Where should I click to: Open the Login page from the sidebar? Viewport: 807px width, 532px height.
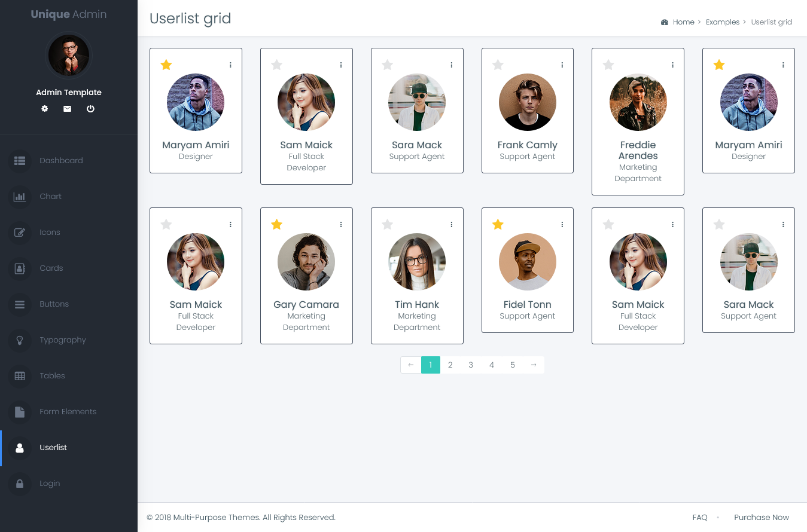pos(50,483)
